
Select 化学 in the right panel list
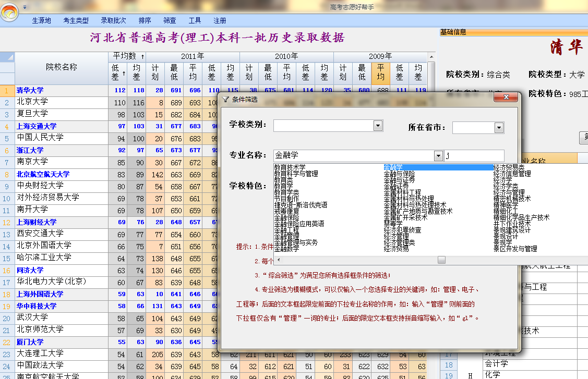493,375
